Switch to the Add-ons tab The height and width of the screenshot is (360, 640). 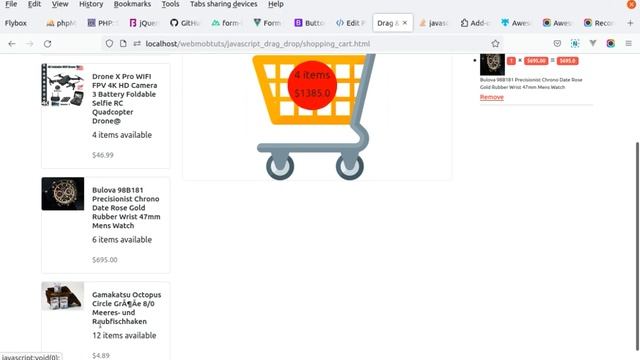tap(475, 23)
